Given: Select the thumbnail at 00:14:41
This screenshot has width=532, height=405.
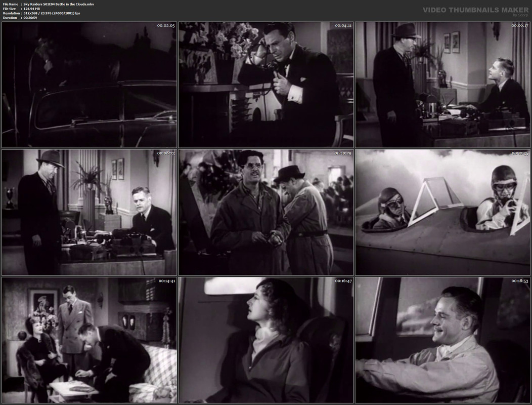Looking at the screenshot, I should tap(89, 340).
